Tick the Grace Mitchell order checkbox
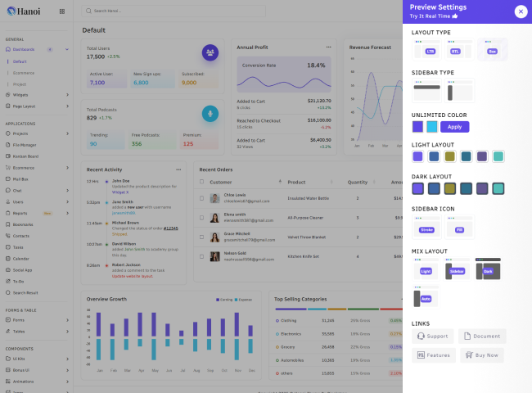Image resolution: width=532 pixels, height=393 pixels. [201, 237]
